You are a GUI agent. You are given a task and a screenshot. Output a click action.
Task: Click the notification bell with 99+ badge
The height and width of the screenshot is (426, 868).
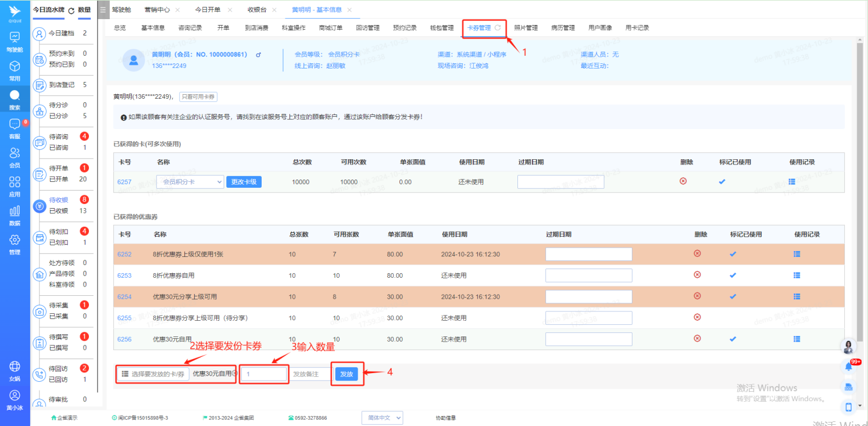coord(849,366)
